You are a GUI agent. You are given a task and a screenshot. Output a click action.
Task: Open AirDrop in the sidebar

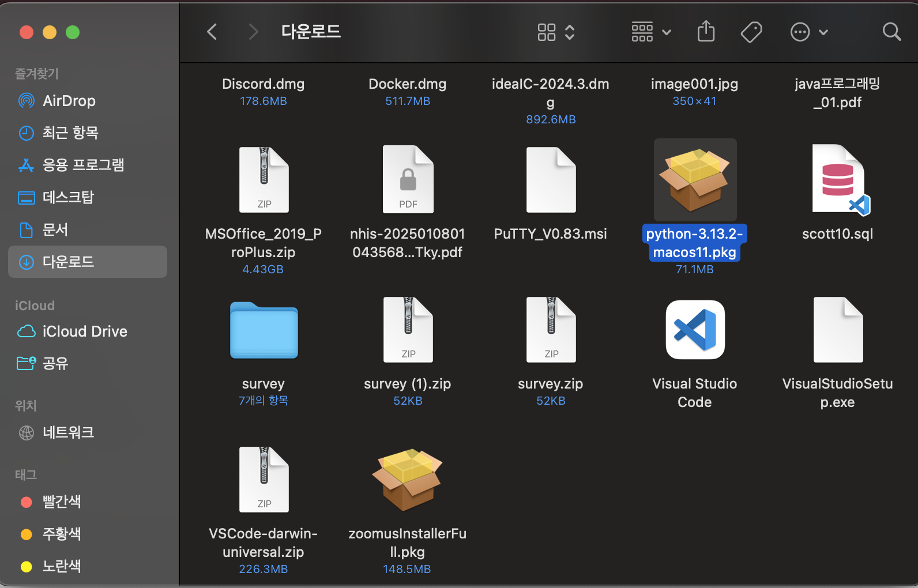click(x=88, y=101)
